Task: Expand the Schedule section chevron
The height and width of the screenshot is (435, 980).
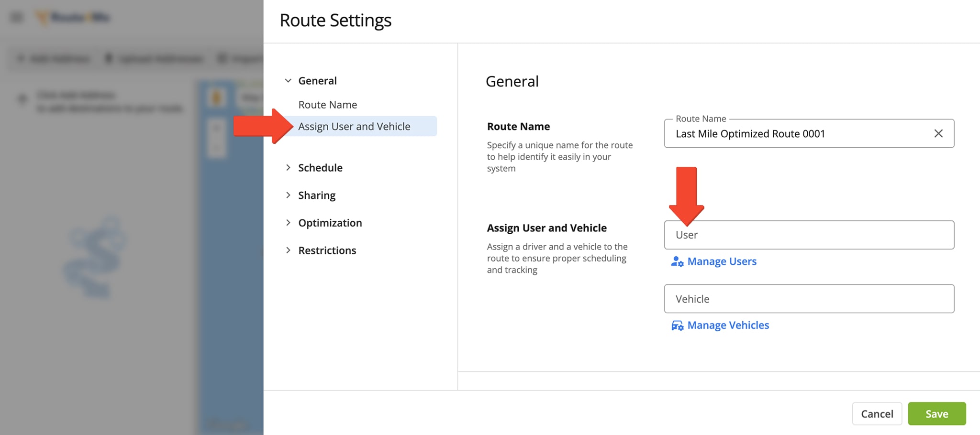Action: point(288,168)
